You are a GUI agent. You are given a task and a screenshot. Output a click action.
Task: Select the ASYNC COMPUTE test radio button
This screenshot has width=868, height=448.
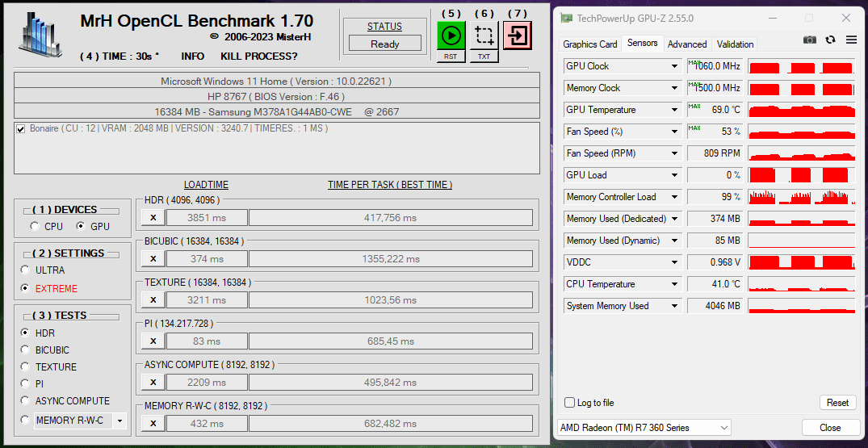pos(25,400)
